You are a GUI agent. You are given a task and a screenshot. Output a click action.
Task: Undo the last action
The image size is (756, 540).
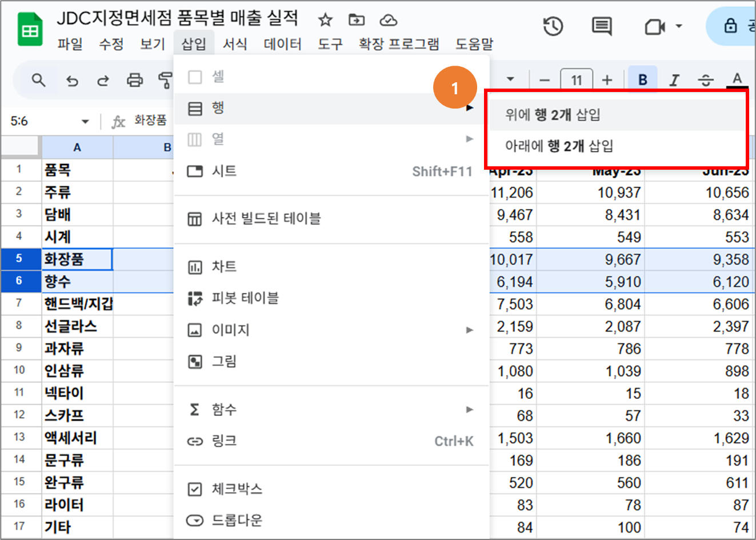(x=72, y=81)
